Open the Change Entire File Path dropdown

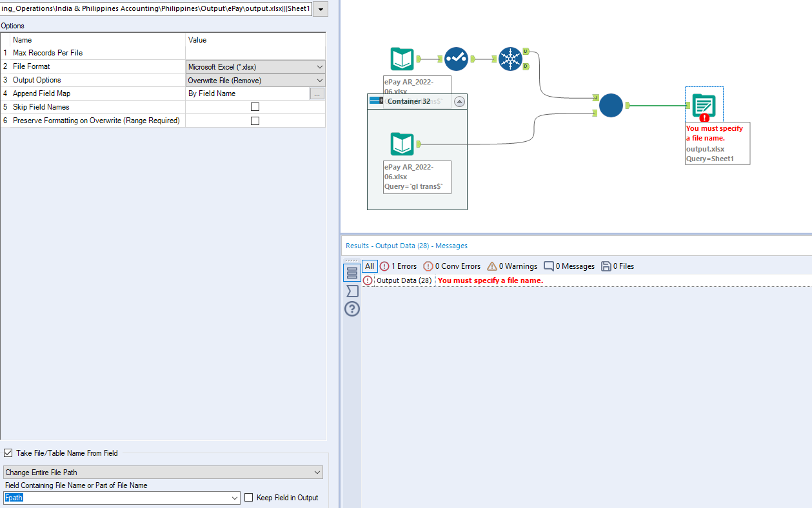pyautogui.click(x=163, y=472)
